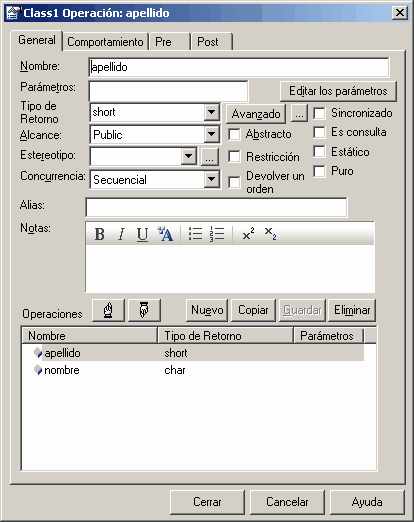The height and width of the screenshot is (522, 414).
Task: Switch to the Comportamiento tab
Action: coord(105,42)
